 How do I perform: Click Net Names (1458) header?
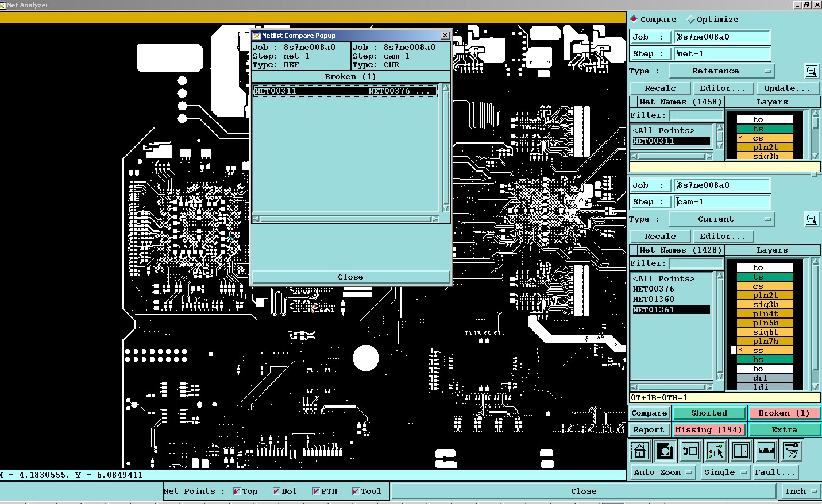click(x=681, y=102)
